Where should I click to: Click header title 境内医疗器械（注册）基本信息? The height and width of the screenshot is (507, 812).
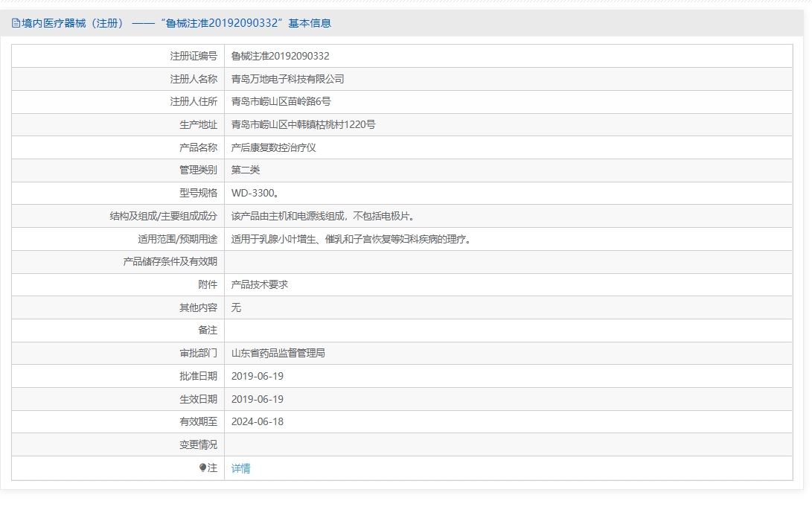(176, 23)
